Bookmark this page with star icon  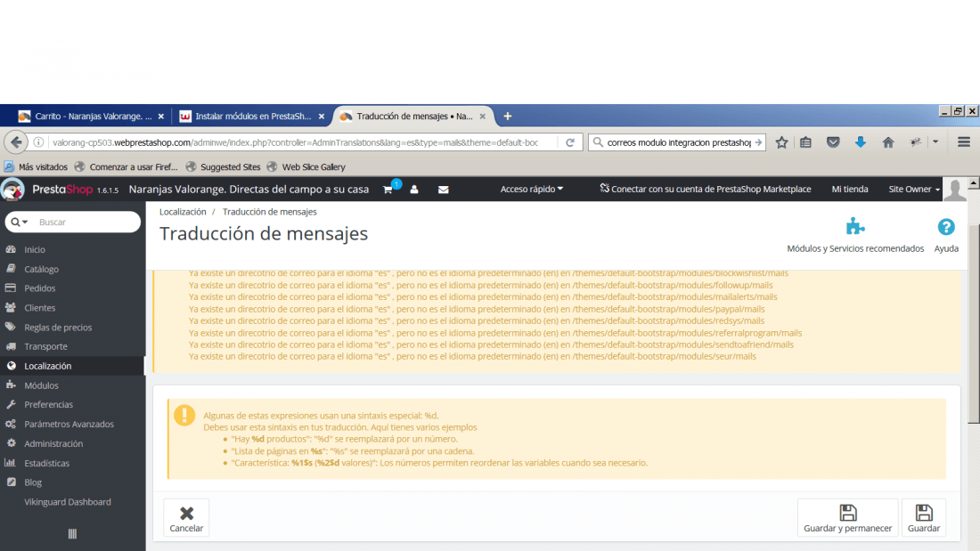(781, 142)
